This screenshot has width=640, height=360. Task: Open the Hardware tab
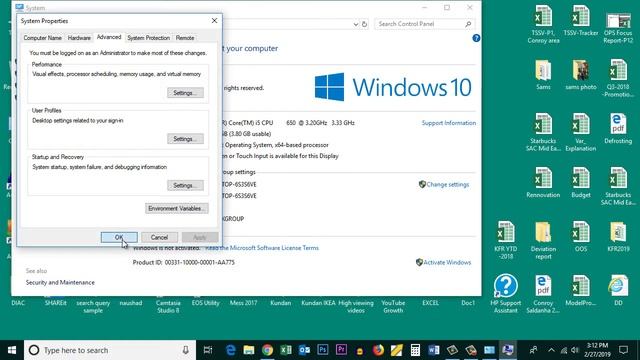(79, 38)
